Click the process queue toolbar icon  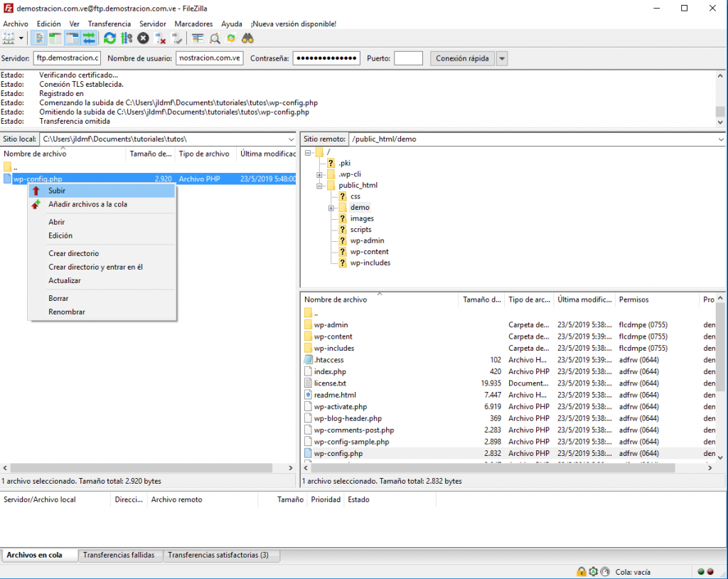[x=127, y=38]
